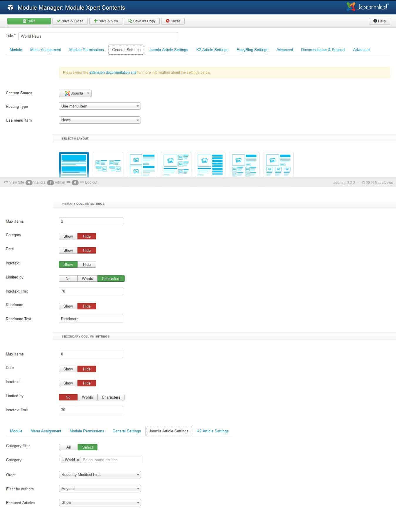Open the Filter by authors dropdown

pos(100,489)
